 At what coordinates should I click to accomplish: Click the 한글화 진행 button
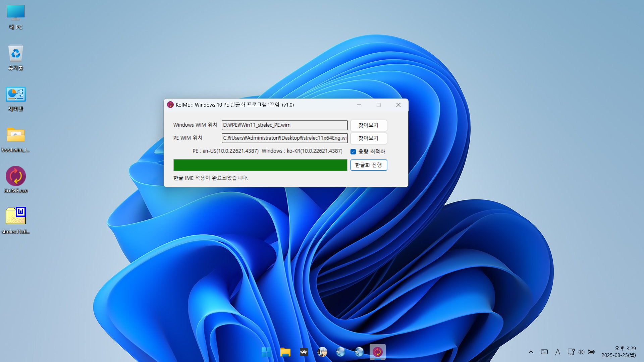click(x=369, y=165)
